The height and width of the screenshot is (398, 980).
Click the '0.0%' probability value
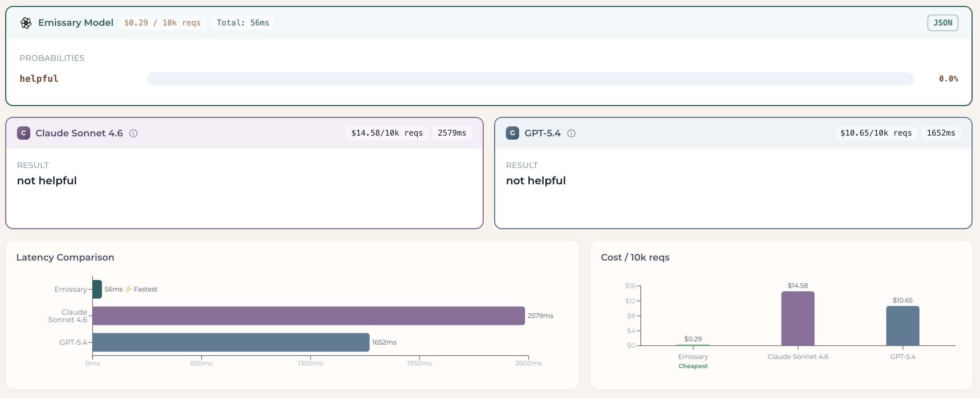click(x=948, y=79)
